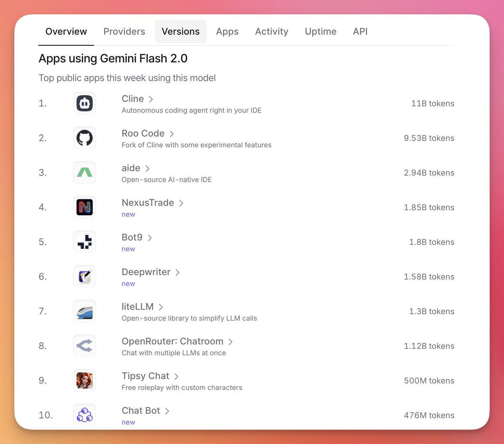The height and width of the screenshot is (444, 504).
Task: Open the Uptime tab
Action: tap(320, 31)
